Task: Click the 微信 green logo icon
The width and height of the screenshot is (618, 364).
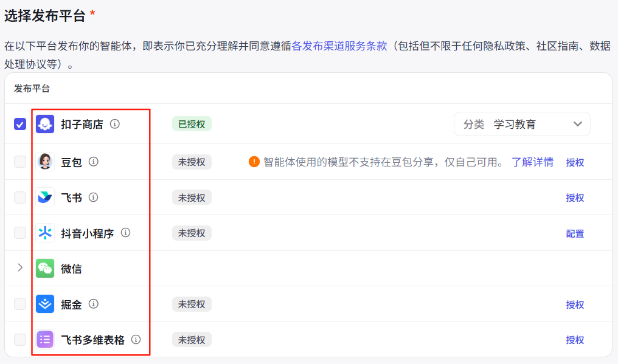Action: [45, 268]
